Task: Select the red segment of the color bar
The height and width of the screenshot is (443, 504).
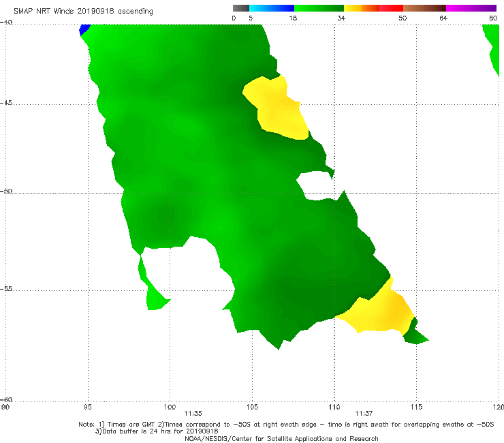Action: (x=391, y=8)
